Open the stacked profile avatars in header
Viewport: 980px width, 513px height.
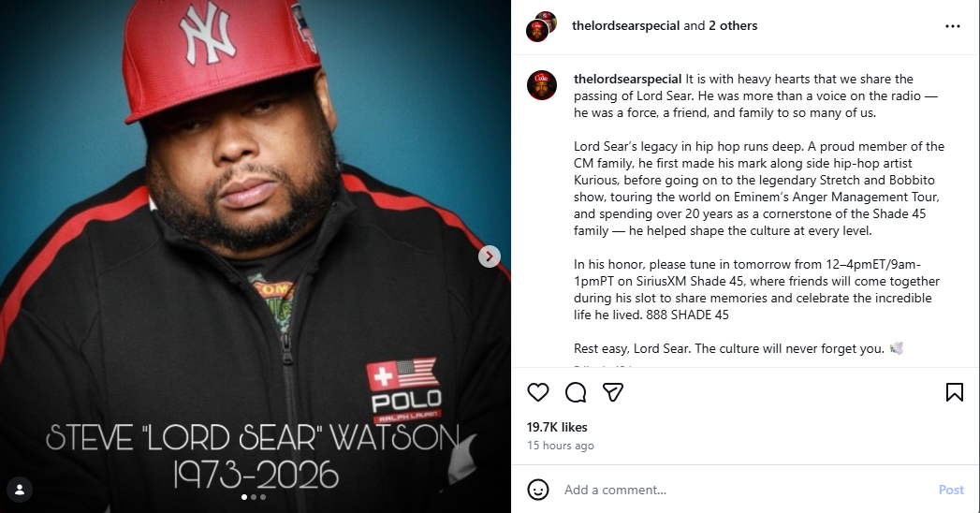[x=541, y=26]
